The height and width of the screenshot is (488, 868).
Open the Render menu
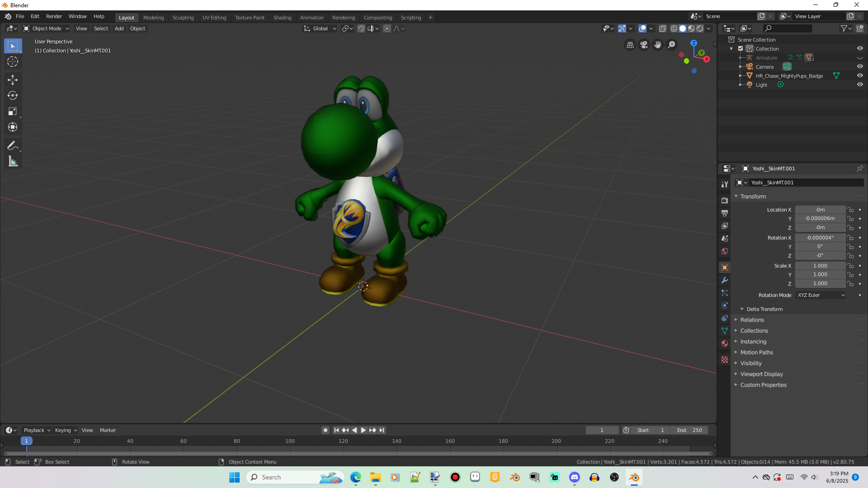pos(54,16)
